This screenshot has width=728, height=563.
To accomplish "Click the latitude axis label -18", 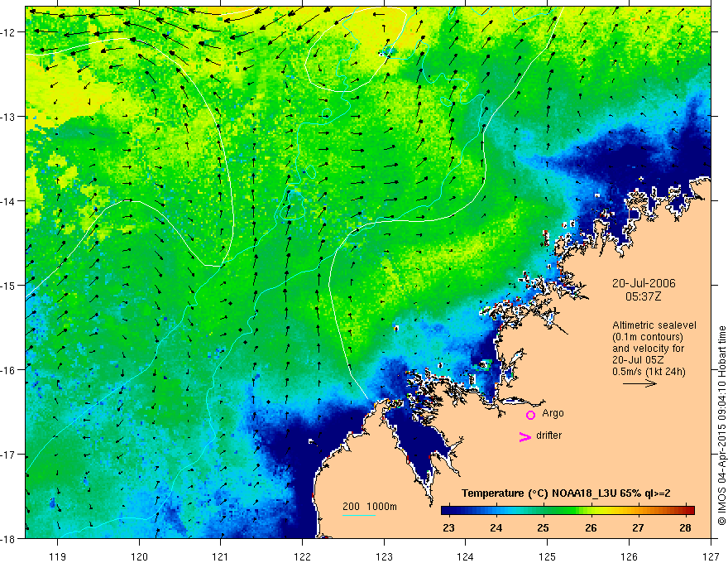I will pyautogui.click(x=9, y=538).
